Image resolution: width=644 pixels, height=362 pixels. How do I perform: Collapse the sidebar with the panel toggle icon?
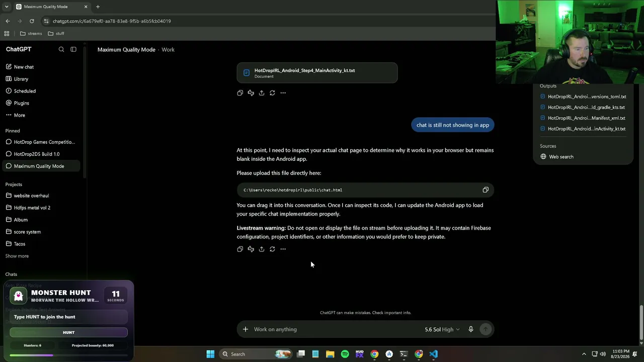pos(73,49)
